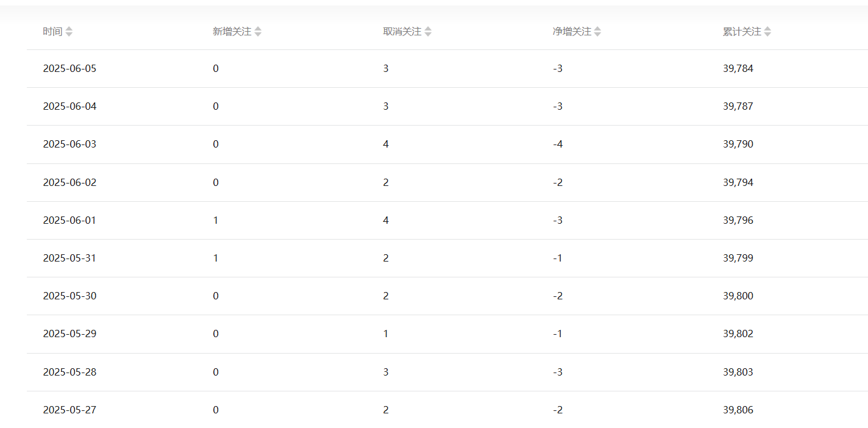868x428 pixels.
Task: Select the 2025-05-29 date cell
Action: (x=69, y=333)
